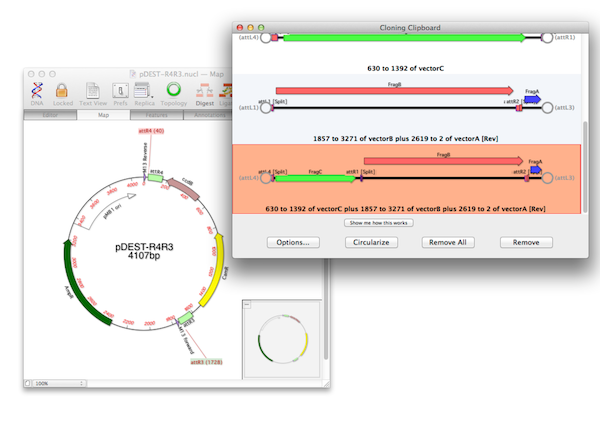Select the highlighted vectorC plus vectorB fragment

click(x=406, y=179)
